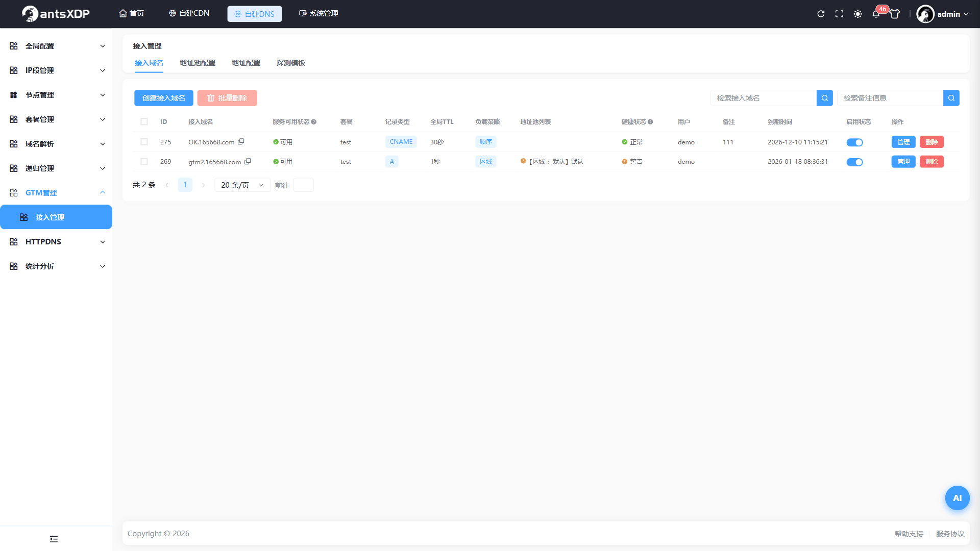Screen dimensions: 980x551
Task: Open the floating AI assistant button
Action: pos(957,498)
